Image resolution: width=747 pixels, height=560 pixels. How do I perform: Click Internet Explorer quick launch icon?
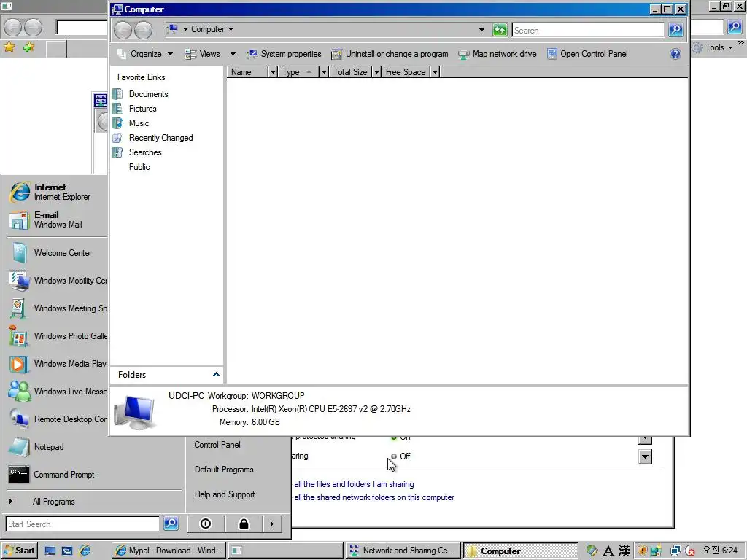[x=85, y=551]
